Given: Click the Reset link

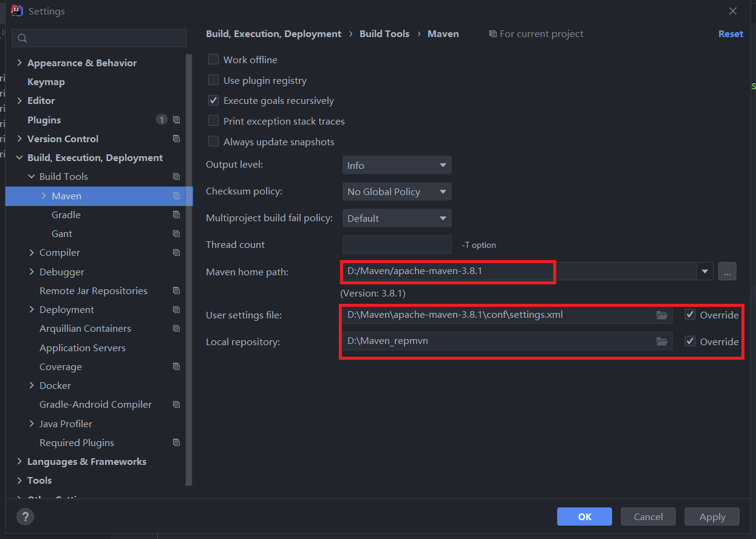Looking at the screenshot, I should point(730,34).
